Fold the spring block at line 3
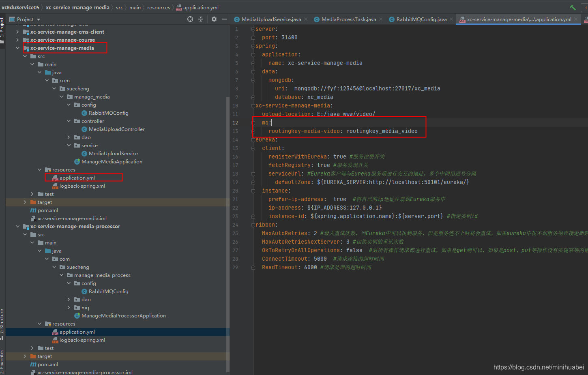The height and width of the screenshot is (375, 588). coord(253,46)
